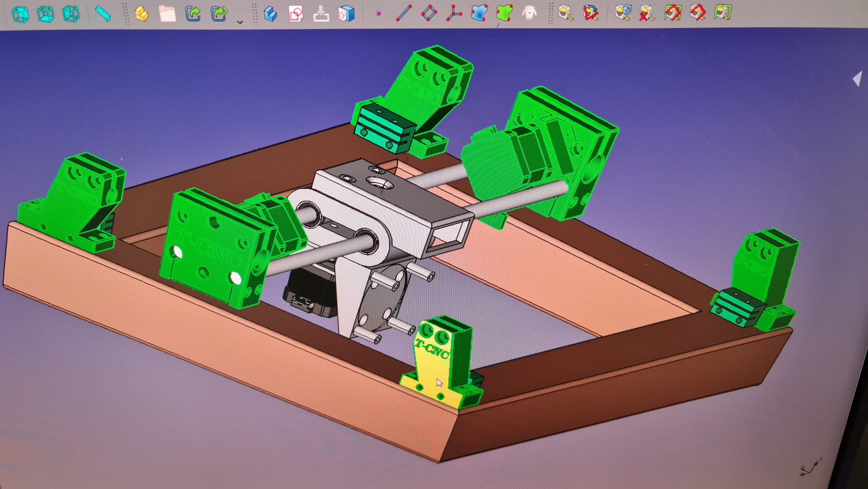Viewport: 868px width, 489px height.
Task: Click the blue shape binder icon
Action: pyautogui.click(x=479, y=13)
